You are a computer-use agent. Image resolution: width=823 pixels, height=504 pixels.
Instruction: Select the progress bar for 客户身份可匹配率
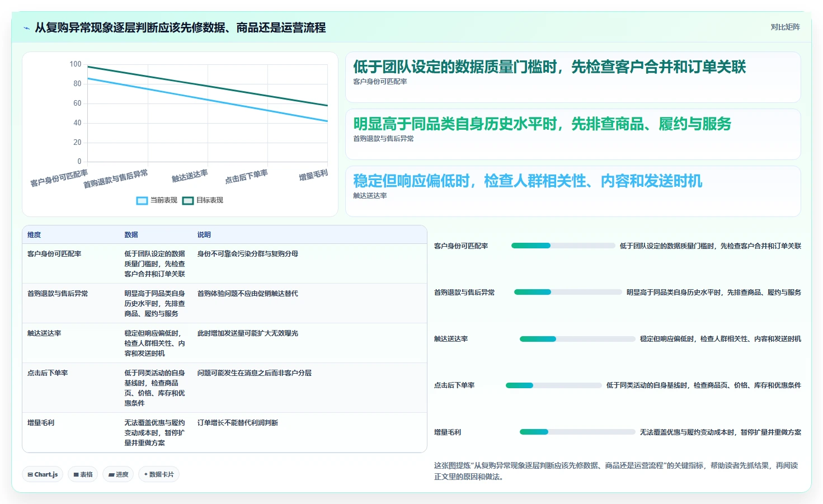click(563, 246)
